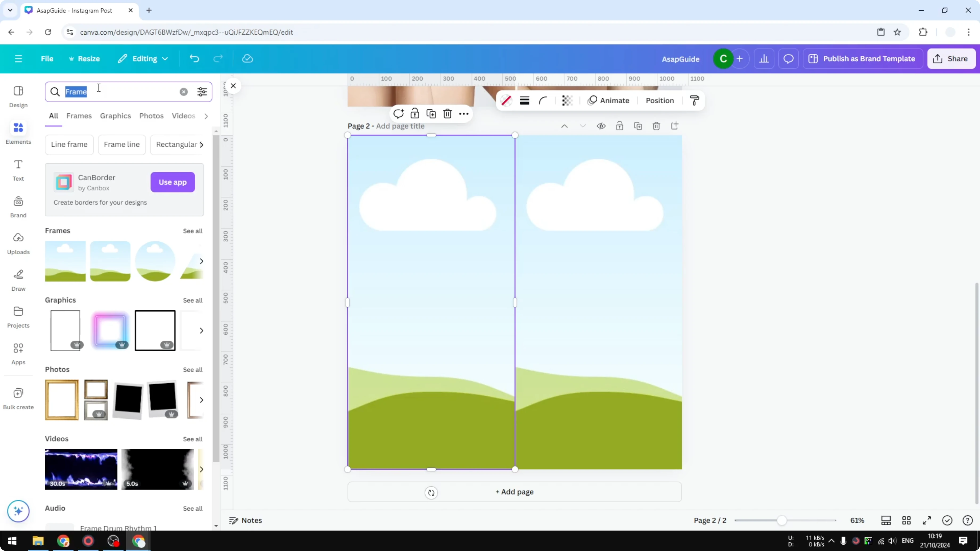Adjust element transparency
This screenshot has width=980, height=551.
567,100
